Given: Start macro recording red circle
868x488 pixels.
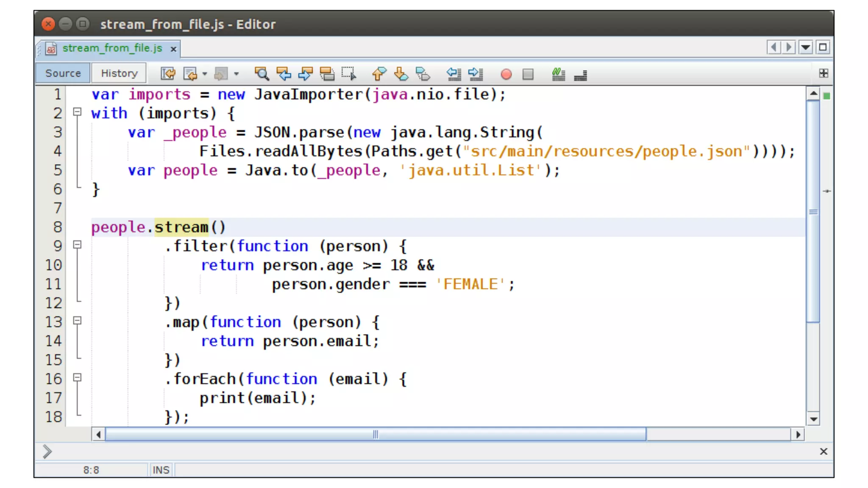Looking at the screenshot, I should pyautogui.click(x=506, y=74).
